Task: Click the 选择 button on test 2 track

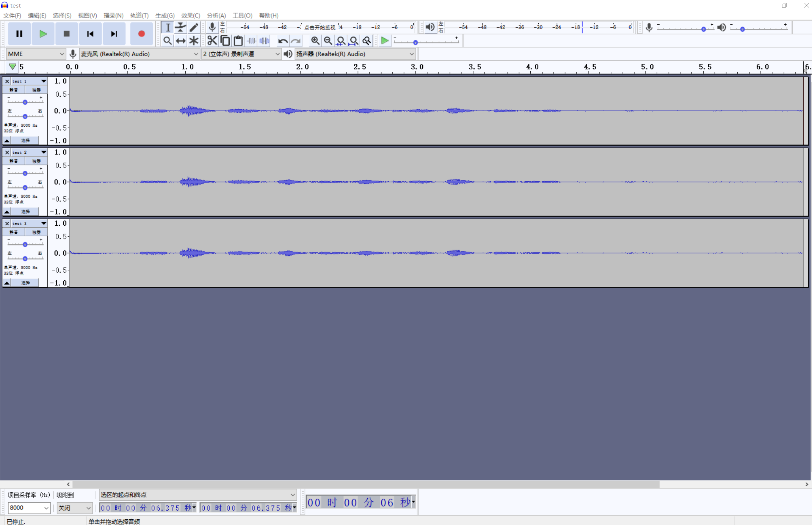Action: [25, 211]
